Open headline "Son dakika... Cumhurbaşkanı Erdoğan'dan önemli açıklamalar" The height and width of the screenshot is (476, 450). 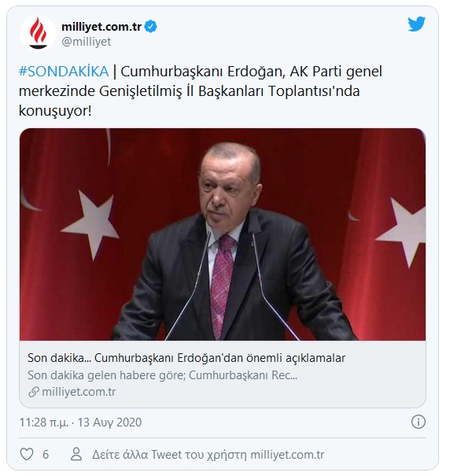tap(186, 358)
